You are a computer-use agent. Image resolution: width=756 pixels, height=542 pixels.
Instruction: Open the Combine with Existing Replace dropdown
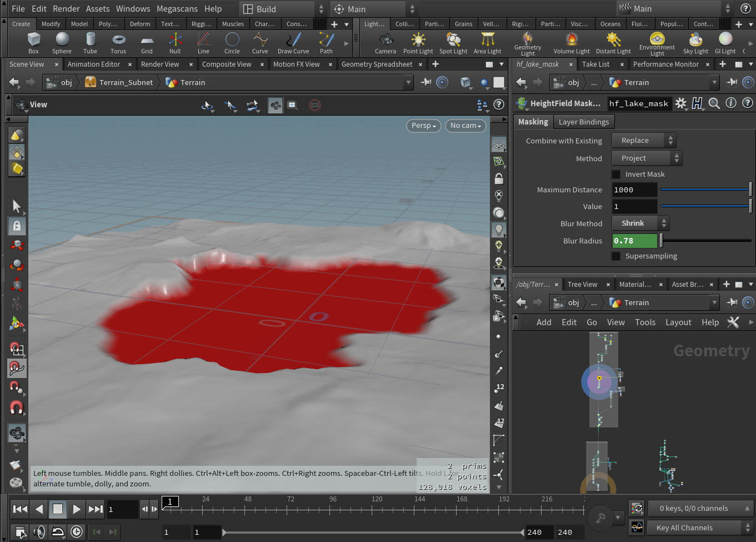pyautogui.click(x=643, y=140)
